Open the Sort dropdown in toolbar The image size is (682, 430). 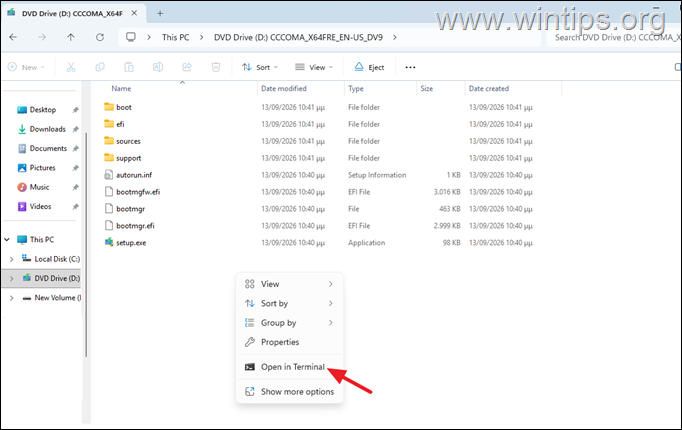(260, 67)
